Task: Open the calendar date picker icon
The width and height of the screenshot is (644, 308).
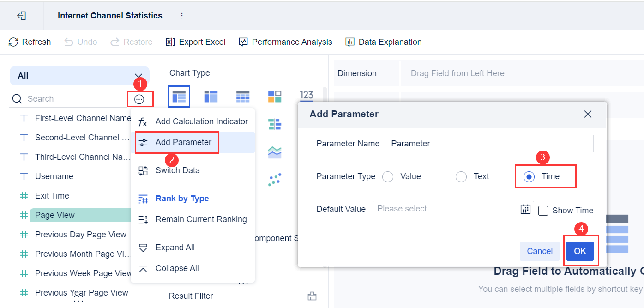Action: (x=525, y=209)
